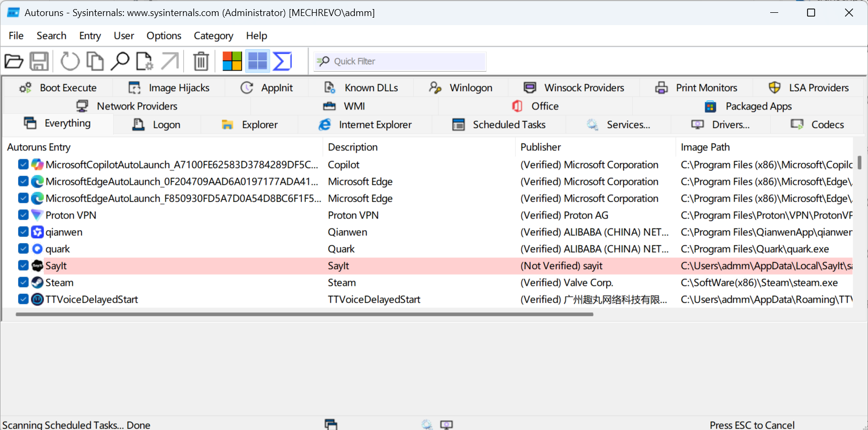868x430 pixels.
Task: Disable the SayIt autorun checkbox
Action: [23, 265]
